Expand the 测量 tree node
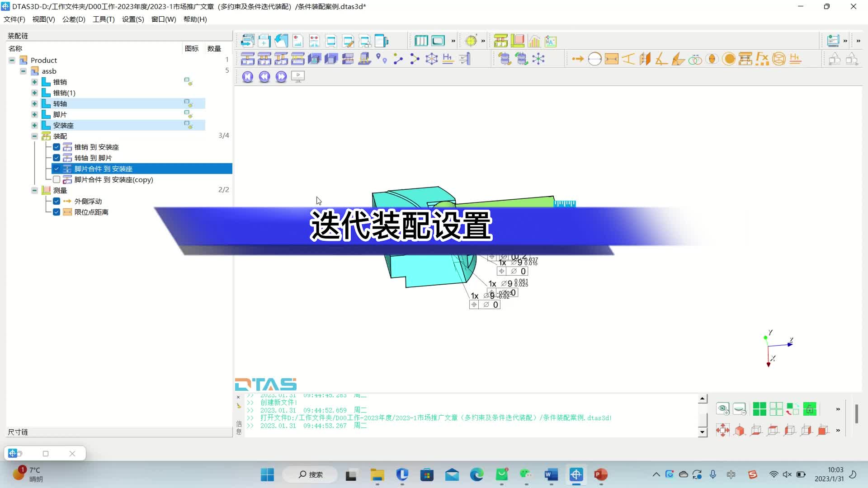The image size is (868, 488). pos(34,190)
